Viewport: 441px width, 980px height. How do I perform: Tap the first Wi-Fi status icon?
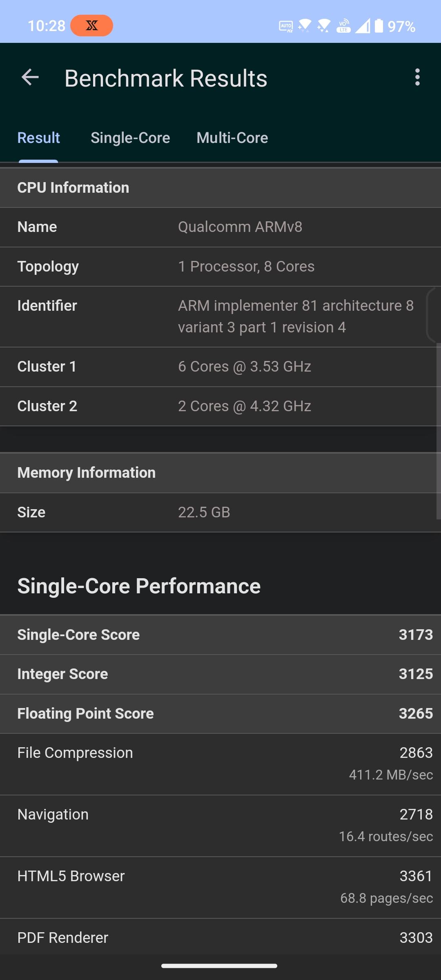304,26
